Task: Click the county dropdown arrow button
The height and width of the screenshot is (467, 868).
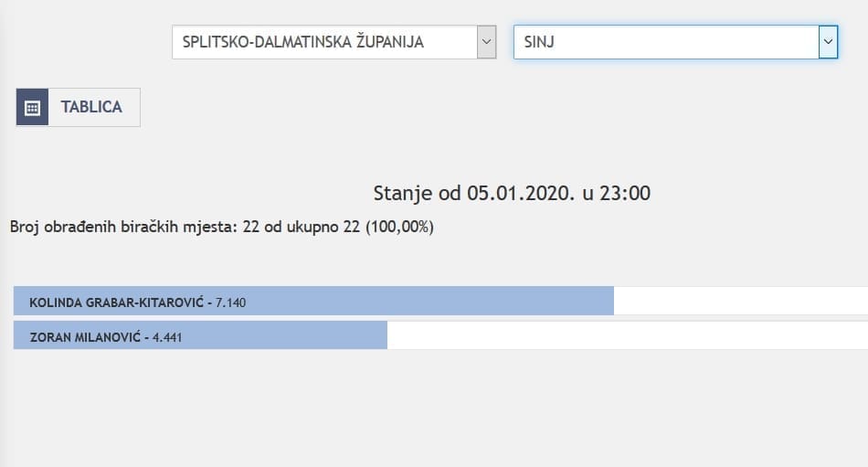Action: [486, 42]
